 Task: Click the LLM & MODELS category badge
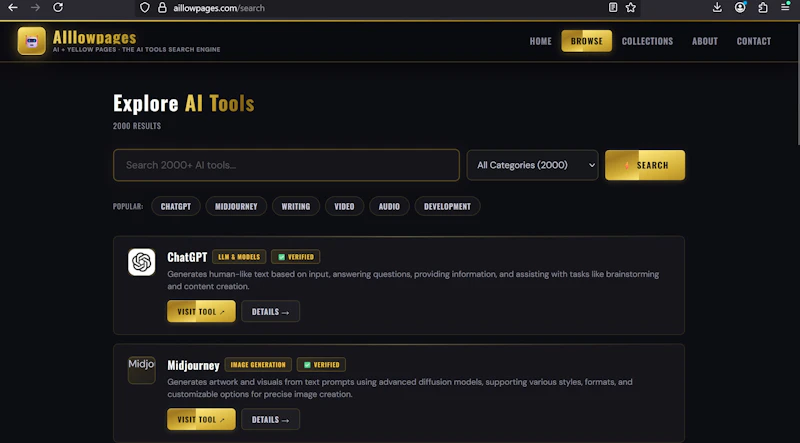[239, 257]
